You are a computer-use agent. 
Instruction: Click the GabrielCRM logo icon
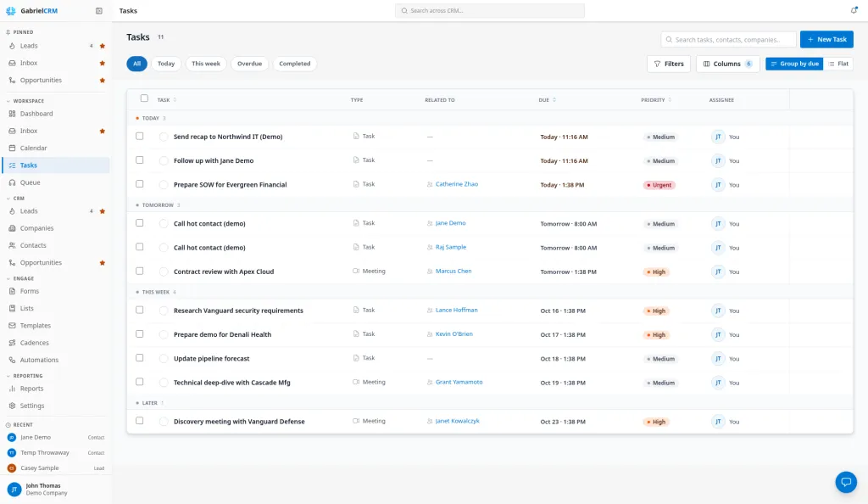tap(10, 10)
